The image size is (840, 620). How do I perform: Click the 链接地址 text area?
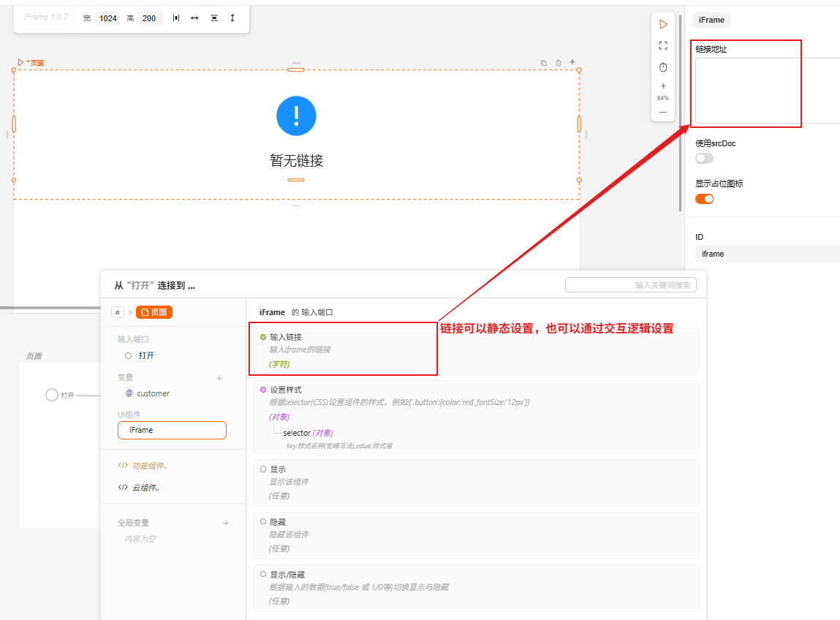pyautogui.click(x=766, y=91)
